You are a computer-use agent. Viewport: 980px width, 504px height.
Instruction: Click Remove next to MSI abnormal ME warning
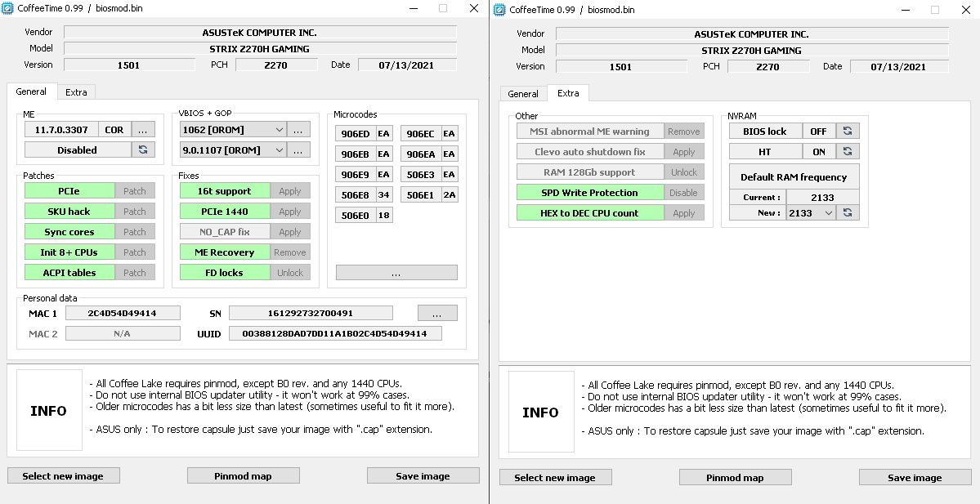click(x=684, y=132)
